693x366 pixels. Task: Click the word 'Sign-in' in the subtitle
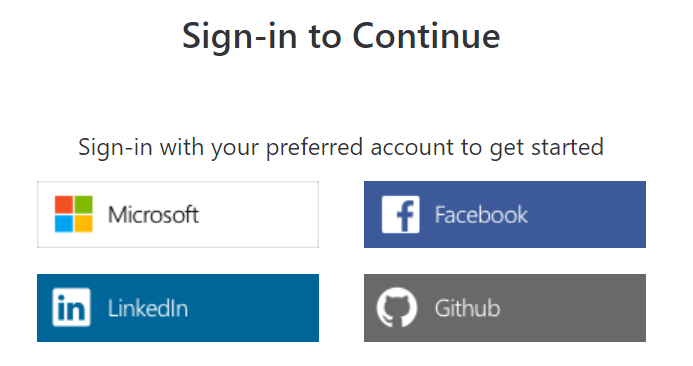tap(115, 148)
